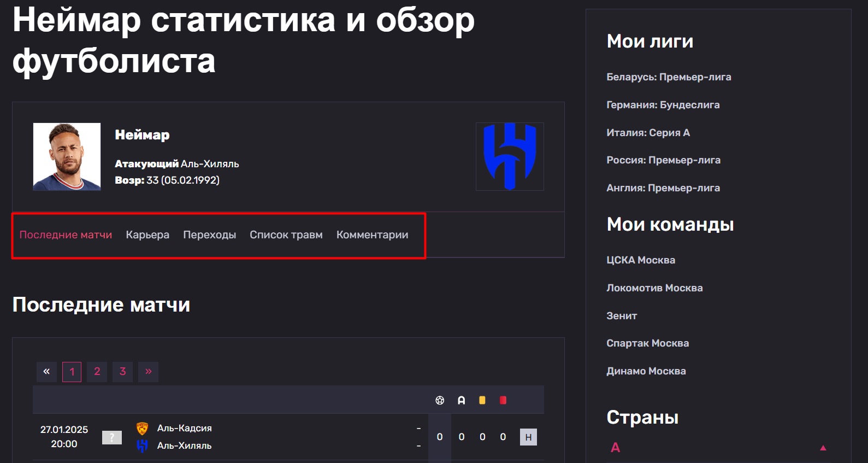Click the yellow card icon in table header
Image resolution: width=868 pixels, height=463 pixels.
(482, 400)
